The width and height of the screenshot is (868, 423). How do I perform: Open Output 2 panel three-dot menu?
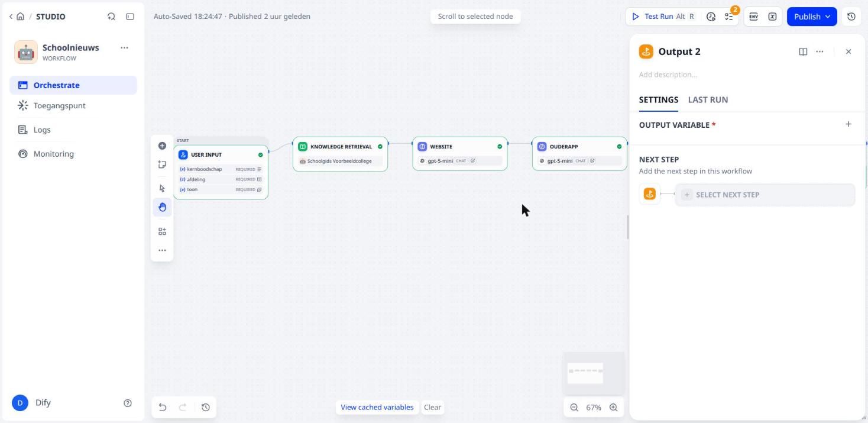point(820,51)
